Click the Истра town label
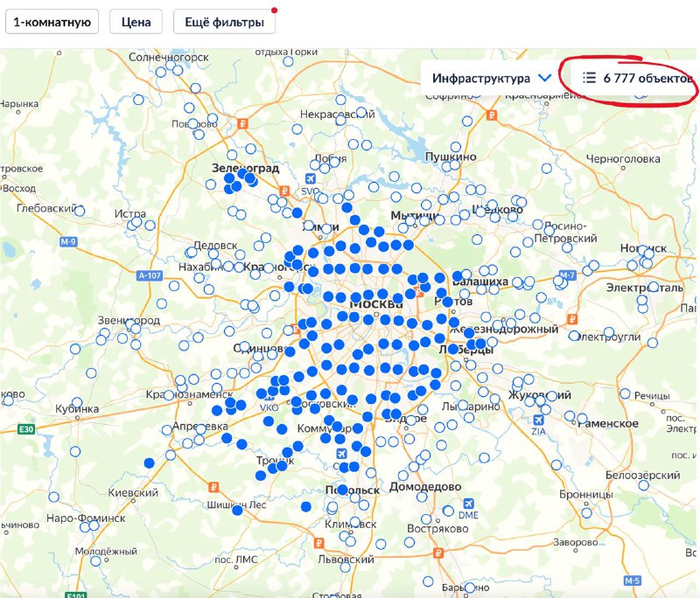 [130, 213]
